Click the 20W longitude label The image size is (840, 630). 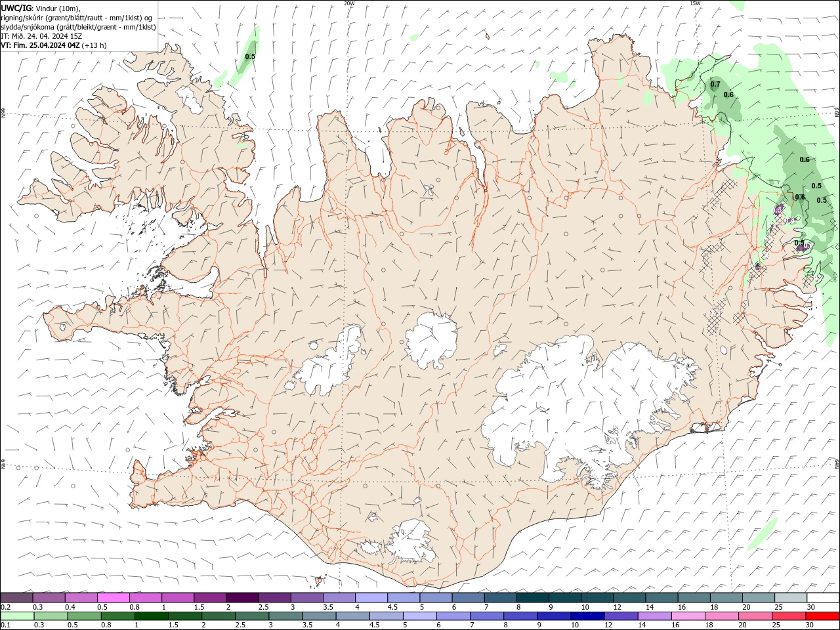(349, 3)
